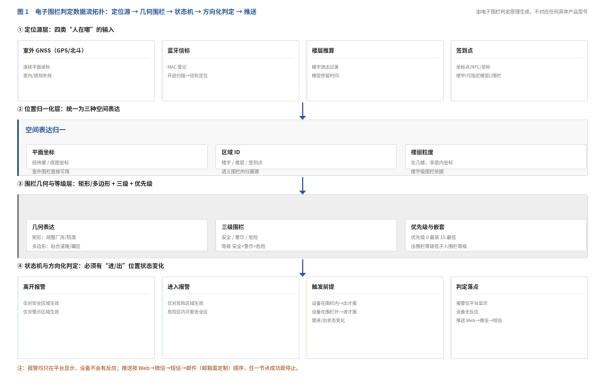Select the 判定落点 card
Image resolution: width=605 pixels, height=385 pixels.
click(x=519, y=317)
